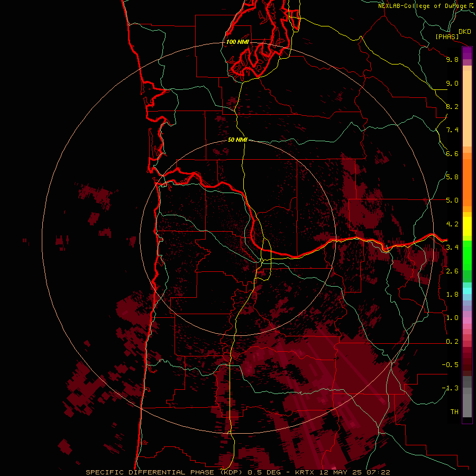Screen dimensions: 476x476
Task: Click the 5.0 scale value
Action: click(452, 200)
